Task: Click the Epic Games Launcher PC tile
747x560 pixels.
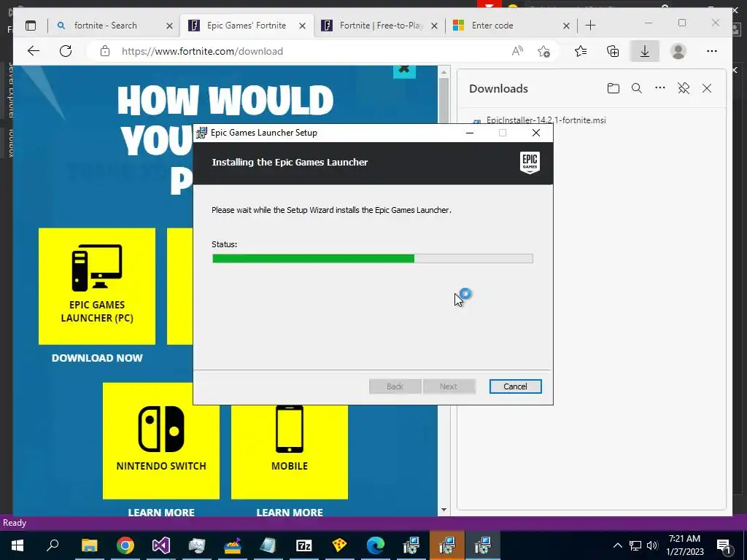Action: pyautogui.click(x=97, y=286)
